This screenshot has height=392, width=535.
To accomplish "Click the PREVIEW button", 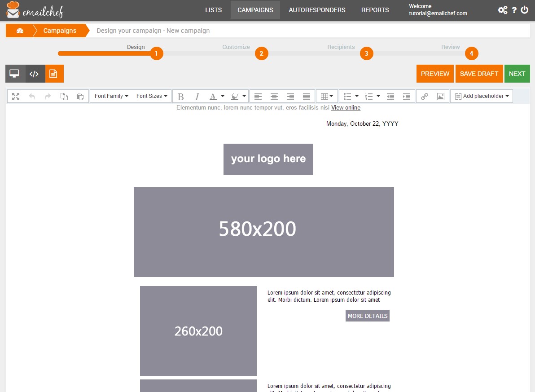I will (435, 74).
